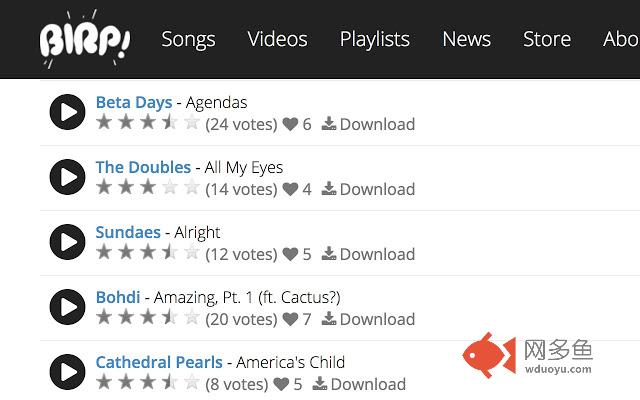
Task: Download Cathedral Pearls America's Child
Action: (358, 385)
